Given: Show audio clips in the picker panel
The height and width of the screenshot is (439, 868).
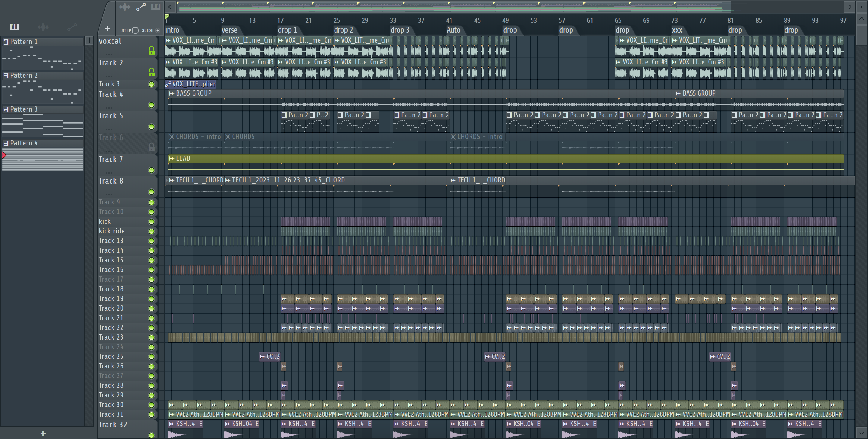Looking at the screenshot, I should 43,27.
